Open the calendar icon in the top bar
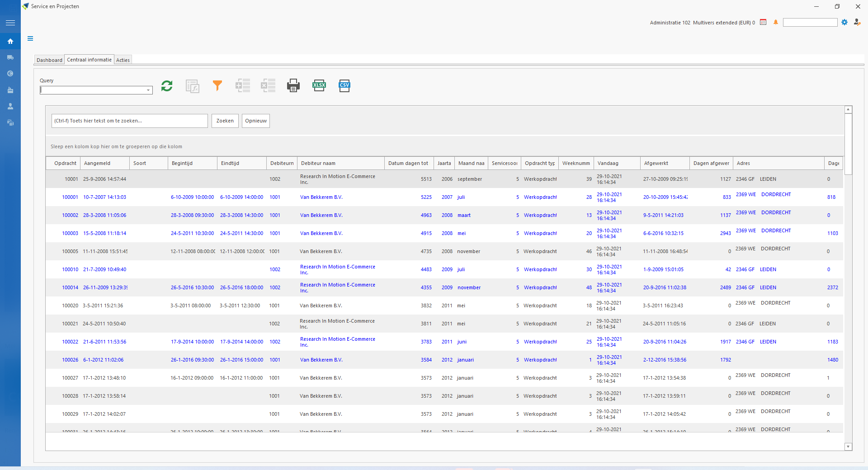The width and height of the screenshot is (868, 470). click(763, 22)
